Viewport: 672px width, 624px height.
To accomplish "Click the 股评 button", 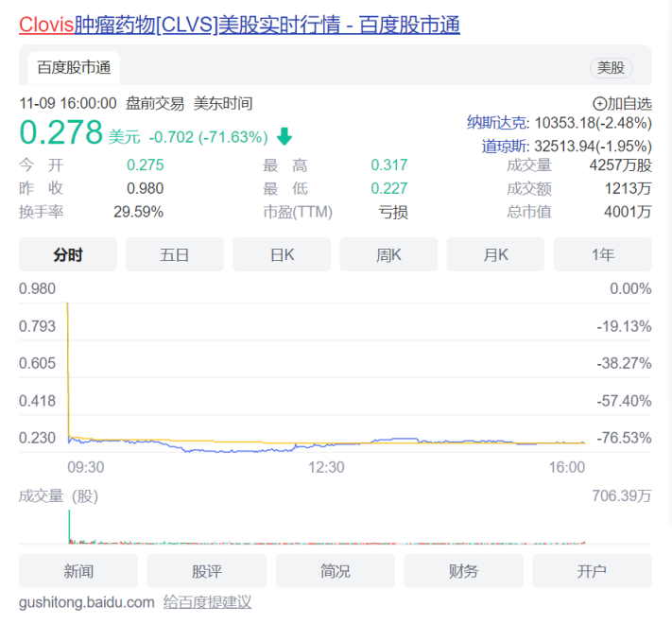I will pos(206,571).
